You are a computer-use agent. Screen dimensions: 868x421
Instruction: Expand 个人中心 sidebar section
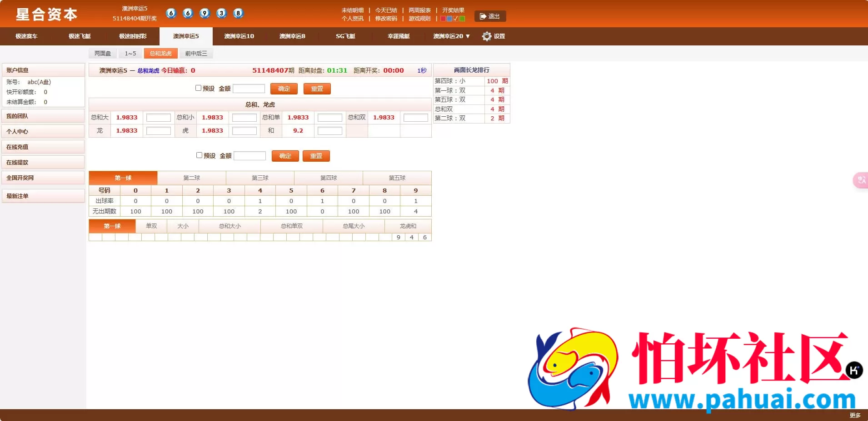point(43,132)
